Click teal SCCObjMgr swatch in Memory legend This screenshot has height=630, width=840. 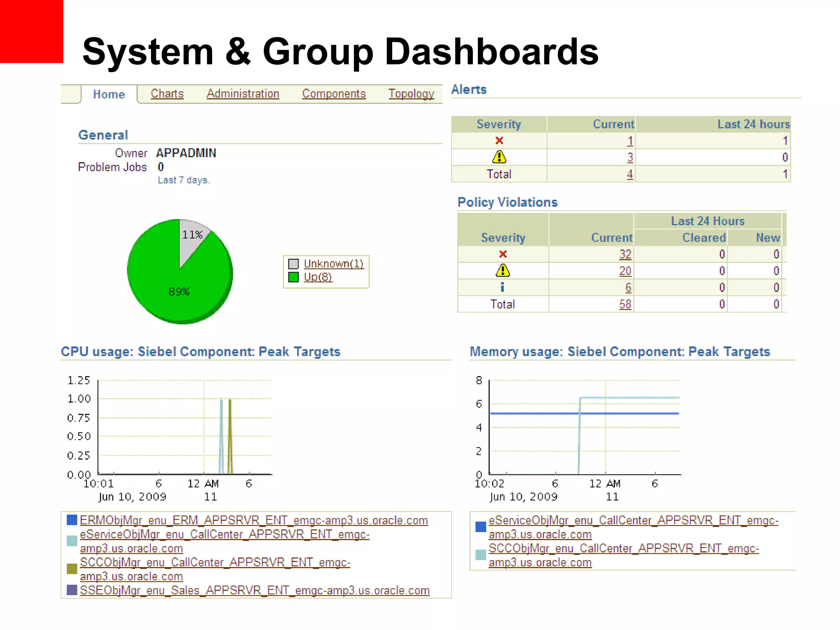click(x=480, y=555)
